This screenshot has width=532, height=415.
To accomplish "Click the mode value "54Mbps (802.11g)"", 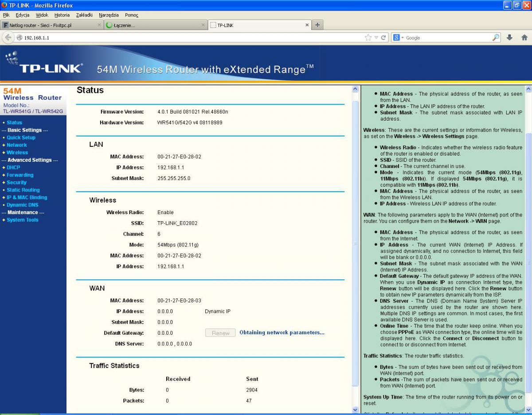I will [x=178, y=245].
